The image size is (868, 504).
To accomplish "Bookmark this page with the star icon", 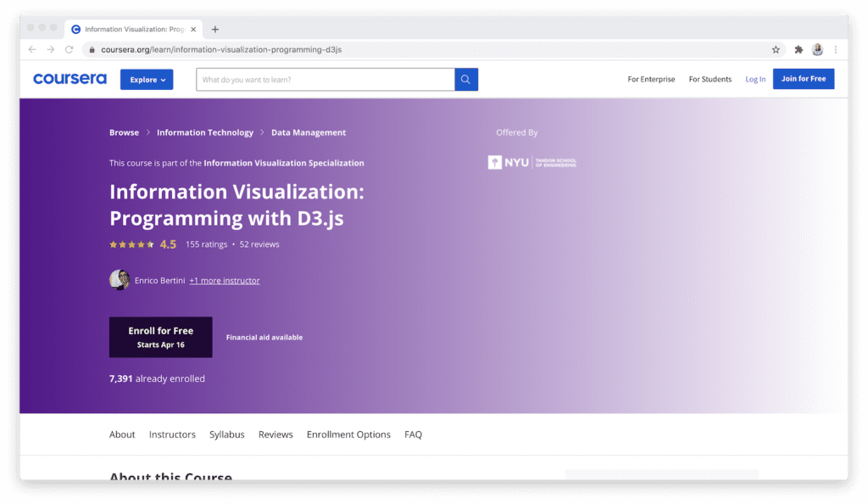I will click(776, 50).
